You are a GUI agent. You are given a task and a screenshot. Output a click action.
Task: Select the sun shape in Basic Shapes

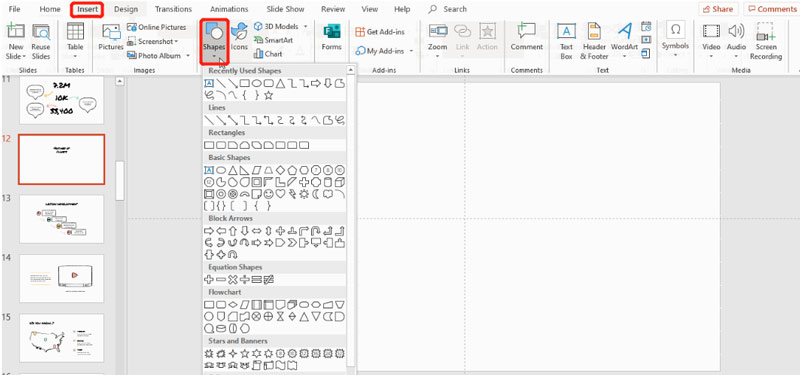(304, 194)
